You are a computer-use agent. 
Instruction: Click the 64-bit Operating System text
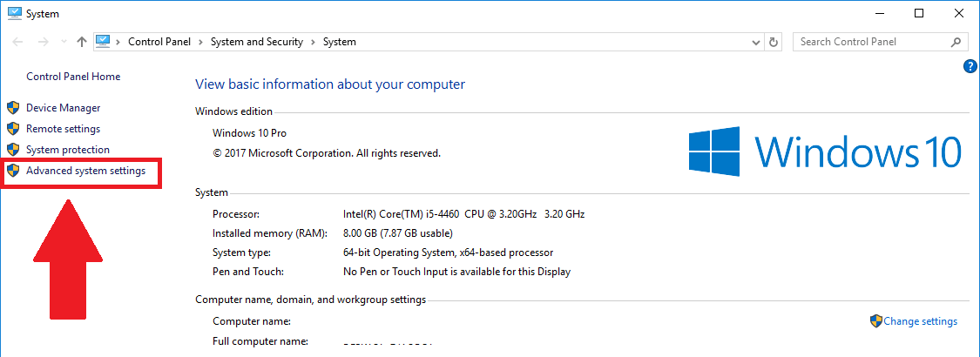(448, 253)
